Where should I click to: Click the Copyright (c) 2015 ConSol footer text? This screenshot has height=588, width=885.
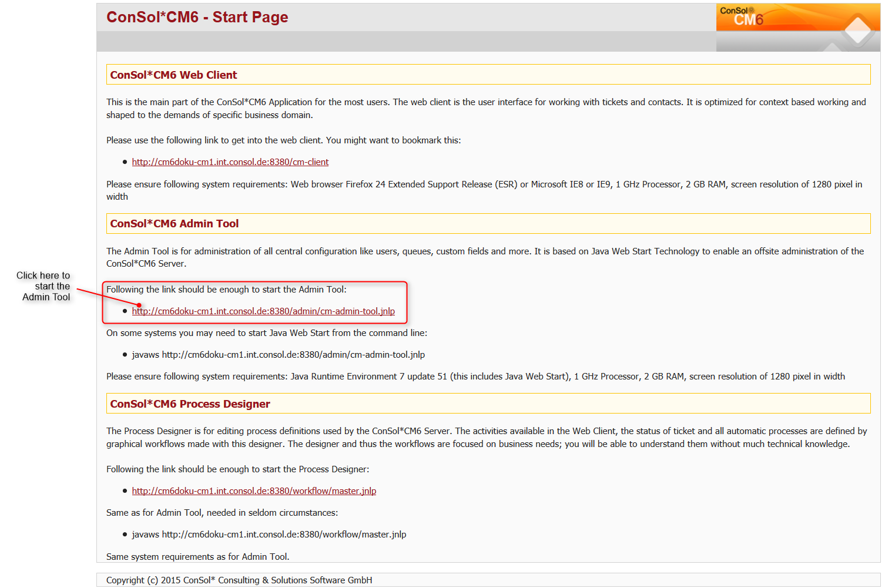tap(239, 580)
